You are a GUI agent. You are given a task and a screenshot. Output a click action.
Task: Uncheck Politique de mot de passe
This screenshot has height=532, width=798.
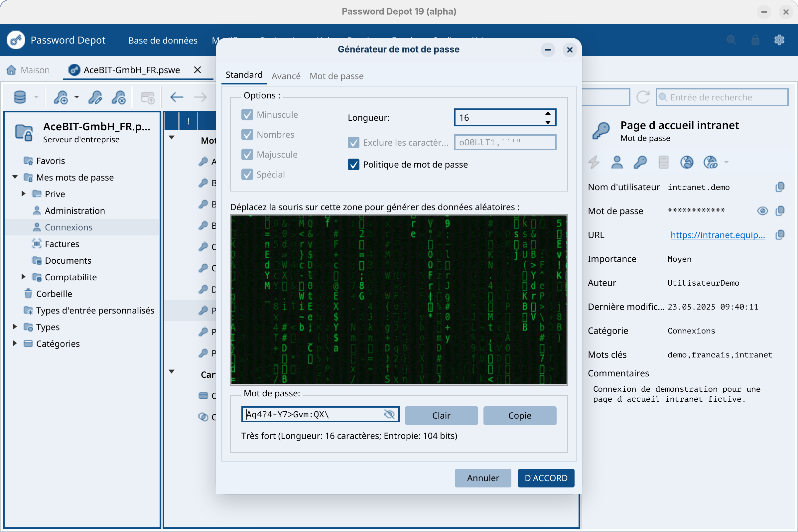[353, 165]
